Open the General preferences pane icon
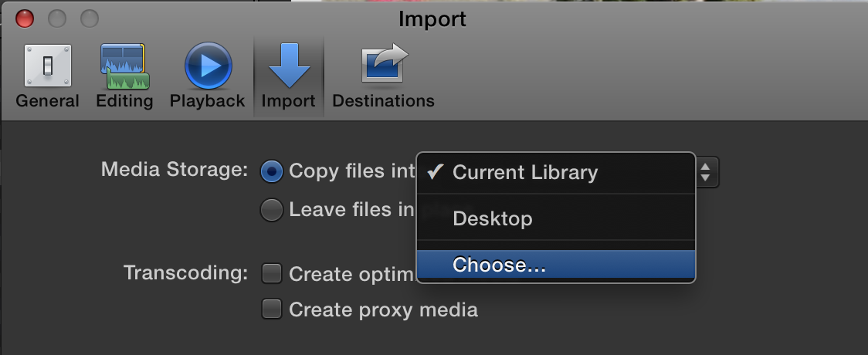The height and width of the screenshot is (355, 868). tap(48, 66)
